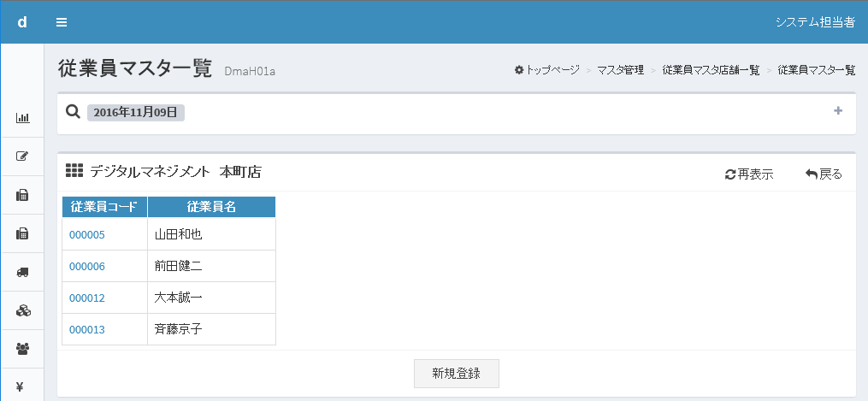Click the 戻る back button
Screen dimensions: 868x401
(x=824, y=174)
